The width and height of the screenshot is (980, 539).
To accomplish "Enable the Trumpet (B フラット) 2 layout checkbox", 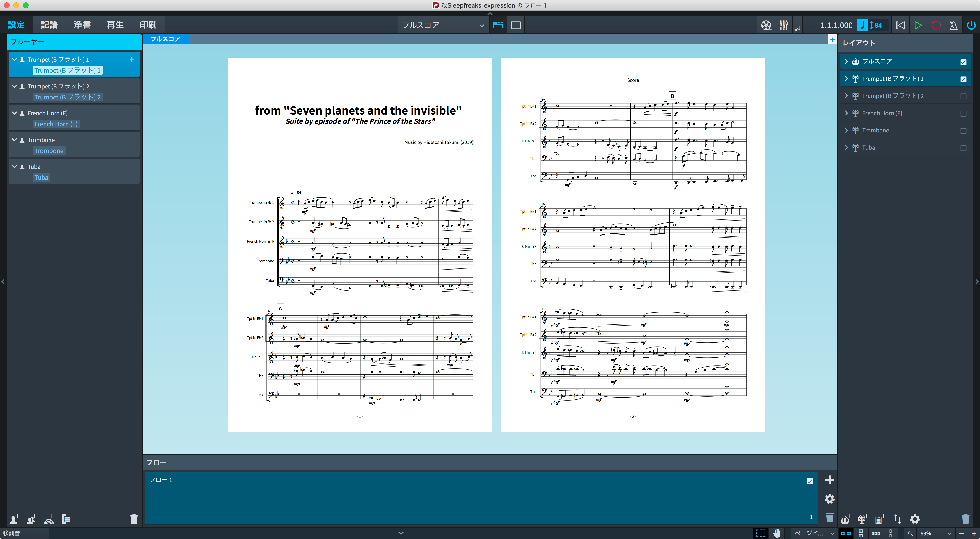I will point(963,96).
